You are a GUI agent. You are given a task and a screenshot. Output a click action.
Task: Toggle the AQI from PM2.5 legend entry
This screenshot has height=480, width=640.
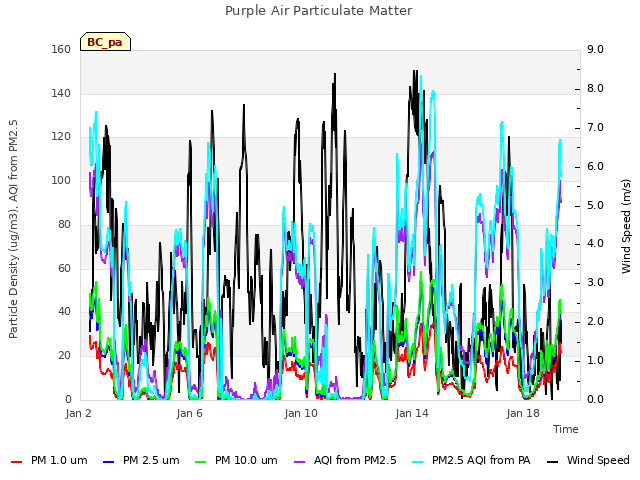(345, 460)
